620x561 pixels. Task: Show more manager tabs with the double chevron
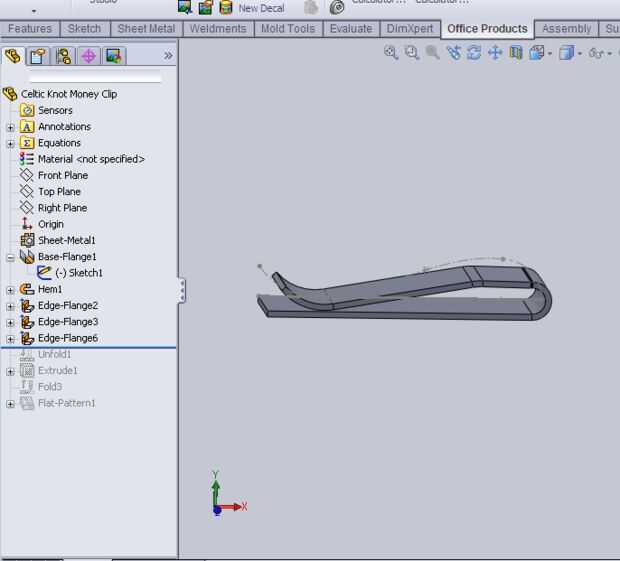click(x=168, y=55)
